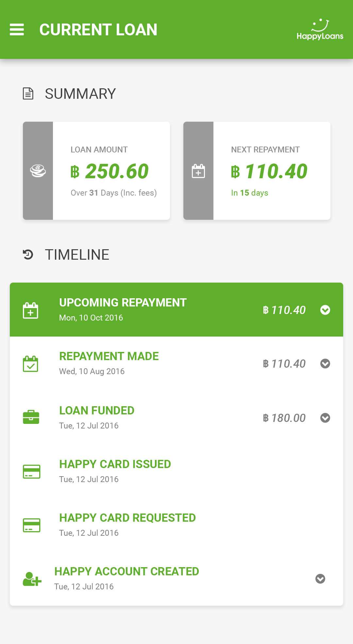The height and width of the screenshot is (644, 353).
Task: Click the coins icon on Loan Amount card
Action: [x=38, y=171]
